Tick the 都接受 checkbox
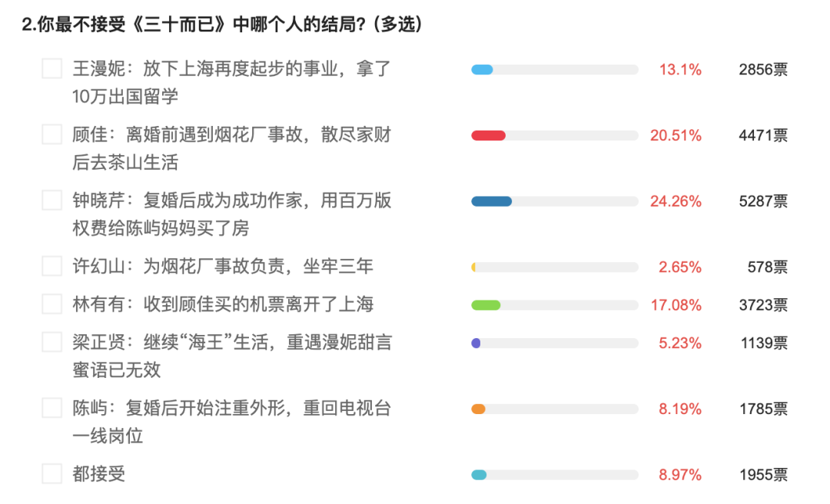The height and width of the screenshot is (504, 830). 51,474
